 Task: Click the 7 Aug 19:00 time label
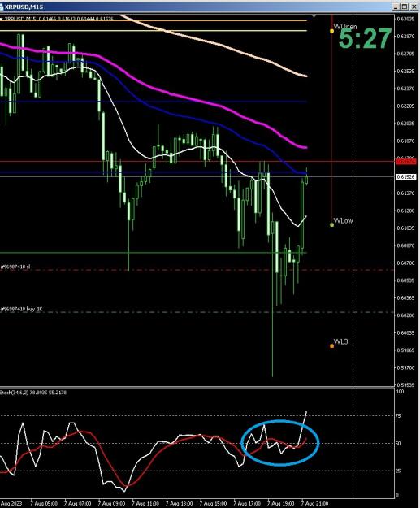pos(281,504)
